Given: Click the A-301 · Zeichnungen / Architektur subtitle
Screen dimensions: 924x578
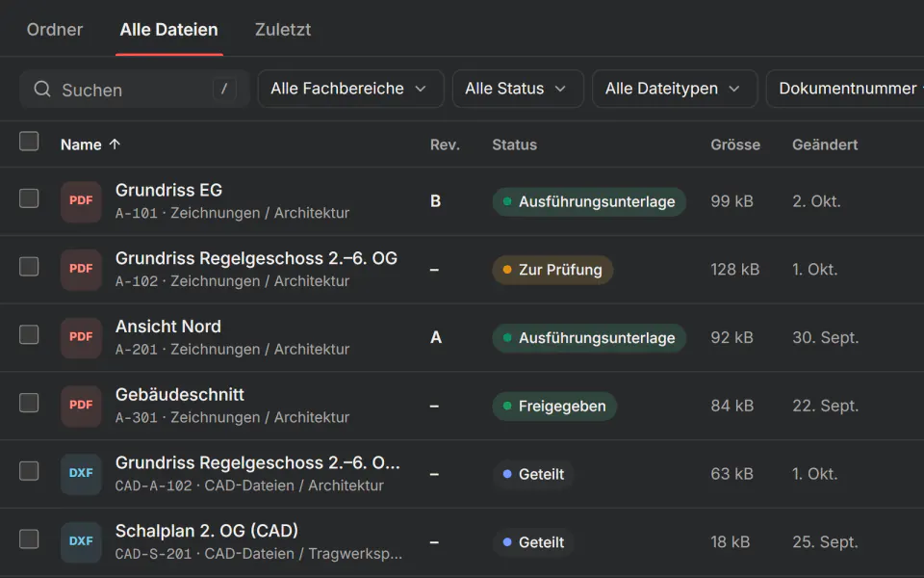Looking at the screenshot, I should point(232,417).
